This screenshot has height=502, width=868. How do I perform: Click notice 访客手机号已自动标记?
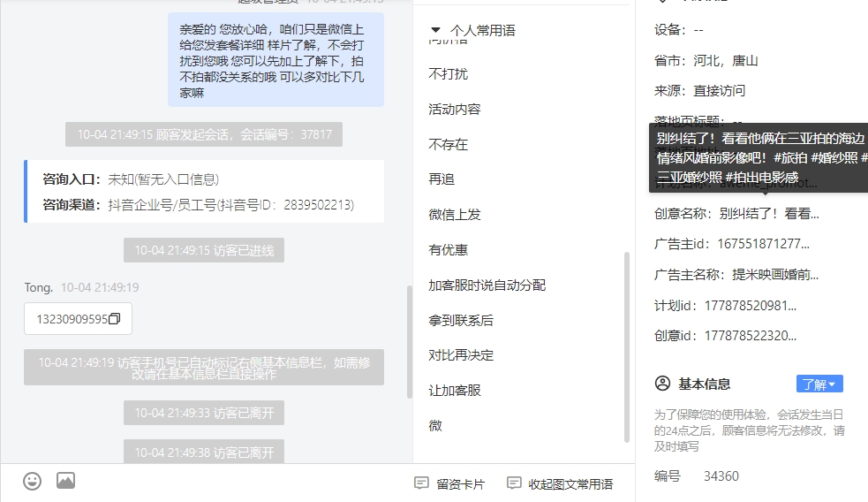[x=204, y=368]
